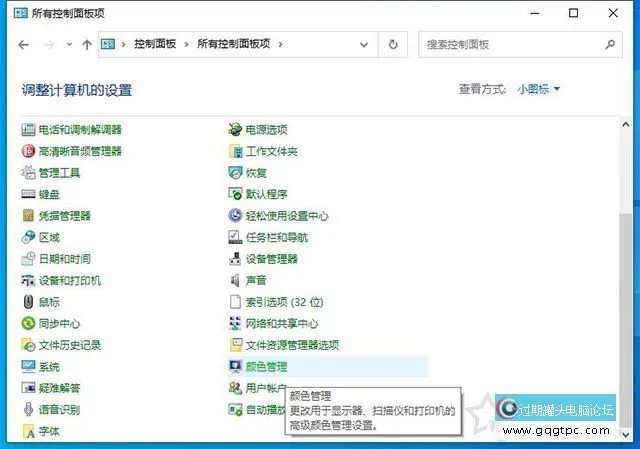Expand chevron after 所有控制面板项 breadcrumb
Screen dimensions: 640x449
280,44
